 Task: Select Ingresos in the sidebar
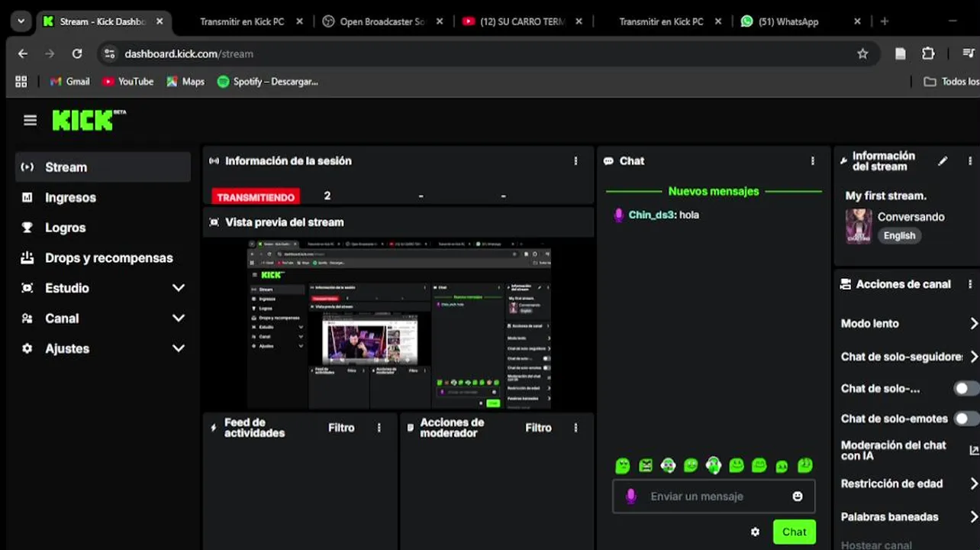coord(103,197)
